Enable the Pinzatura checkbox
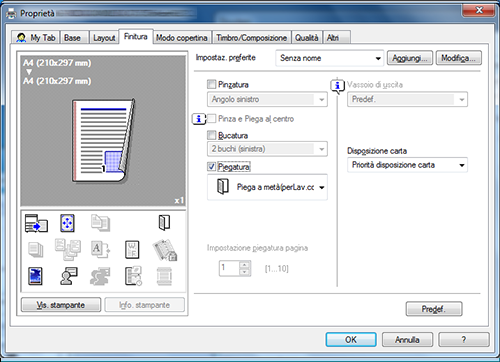This screenshot has height=362, width=500. pyautogui.click(x=211, y=84)
